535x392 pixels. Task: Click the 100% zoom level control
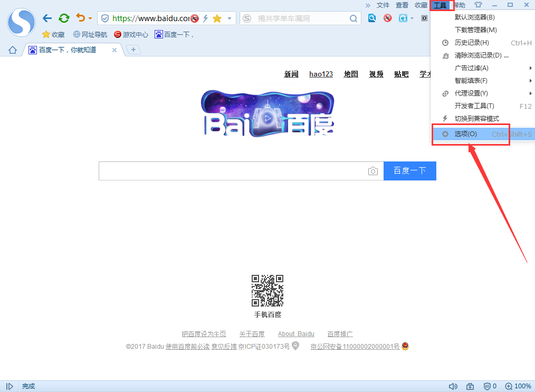519,386
